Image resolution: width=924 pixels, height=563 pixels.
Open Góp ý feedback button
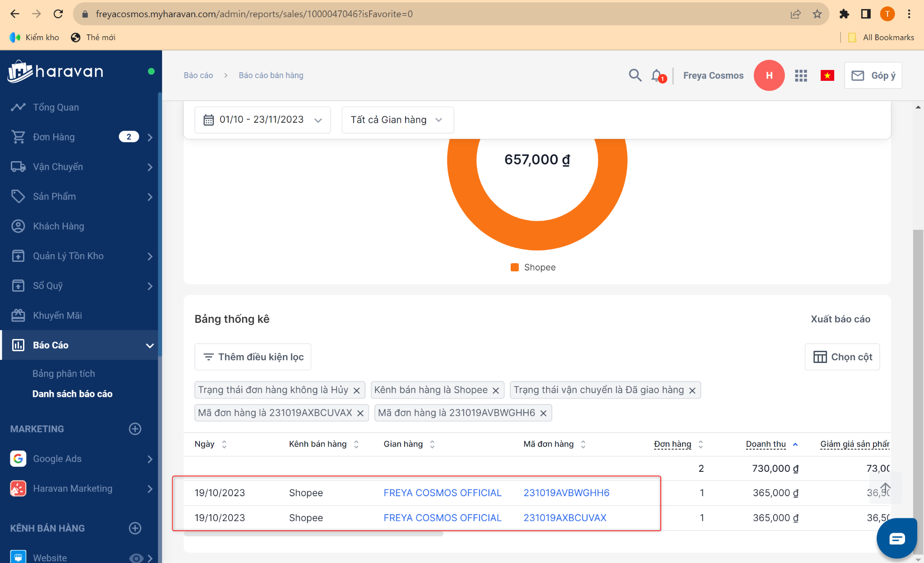click(873, 75)
